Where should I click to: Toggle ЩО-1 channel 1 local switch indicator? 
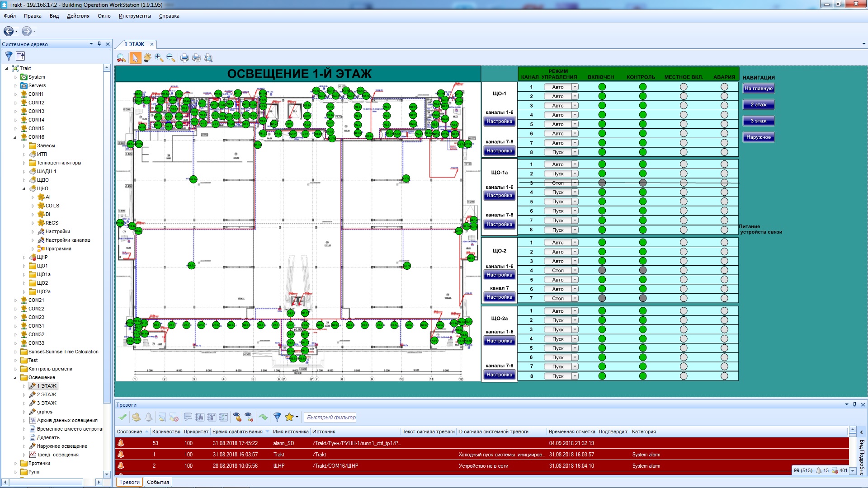tap(683, 87)
